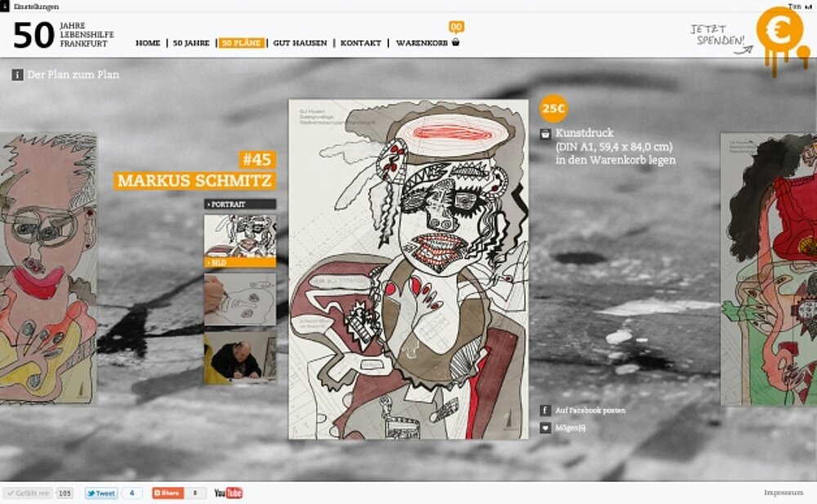Click the orange Euro donate icon
The image size is (817, 504).
pyautogui.click(x=779, y=31)
